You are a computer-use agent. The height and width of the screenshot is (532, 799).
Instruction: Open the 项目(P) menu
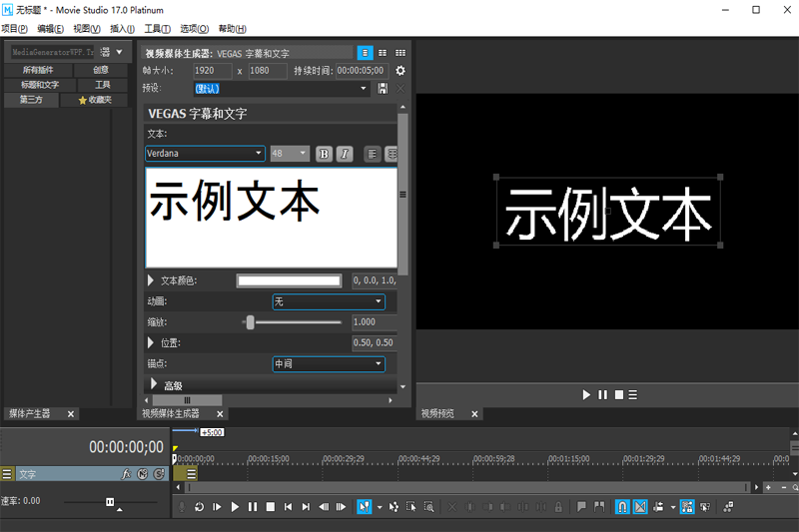point(14,29)
